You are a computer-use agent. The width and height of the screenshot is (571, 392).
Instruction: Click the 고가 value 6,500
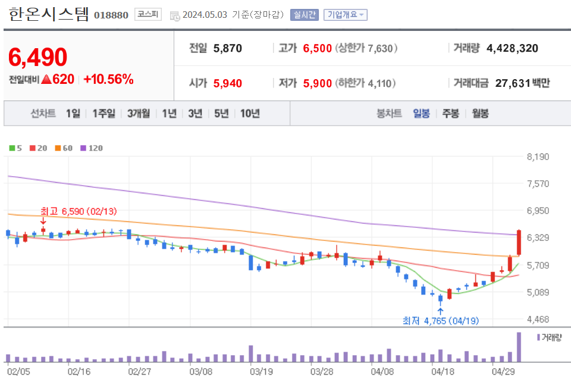point(318,48)
